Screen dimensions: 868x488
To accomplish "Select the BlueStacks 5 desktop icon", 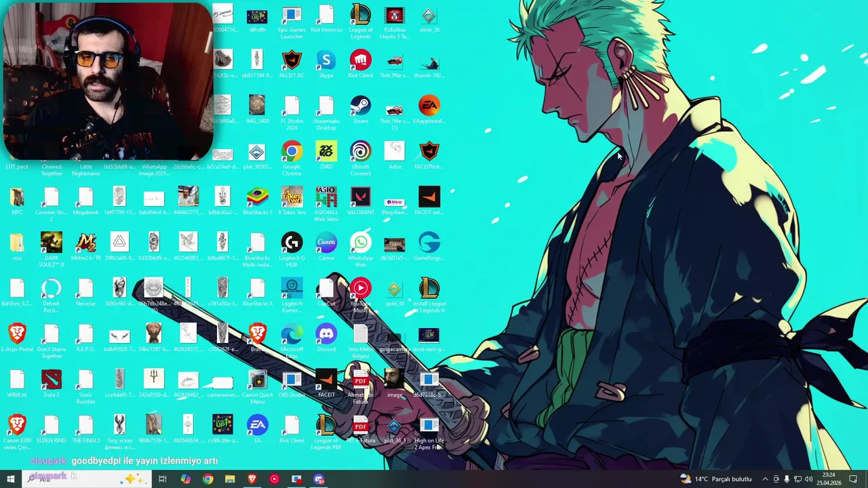I will point(257,201).
